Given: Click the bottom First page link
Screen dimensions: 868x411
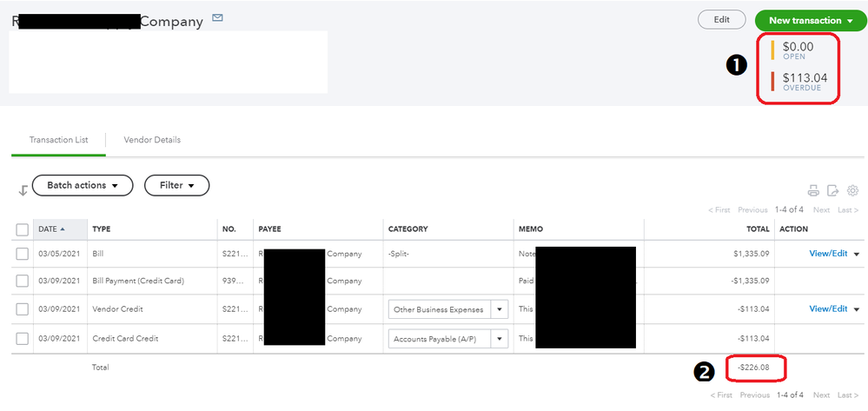Looking at the screenshot, I should 720,395.
